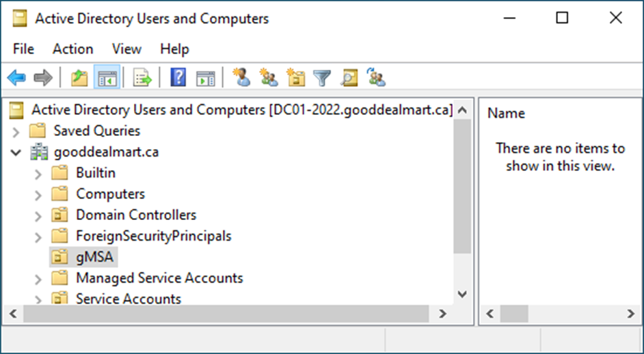Expand the Saved Queries node

[16, 132]
